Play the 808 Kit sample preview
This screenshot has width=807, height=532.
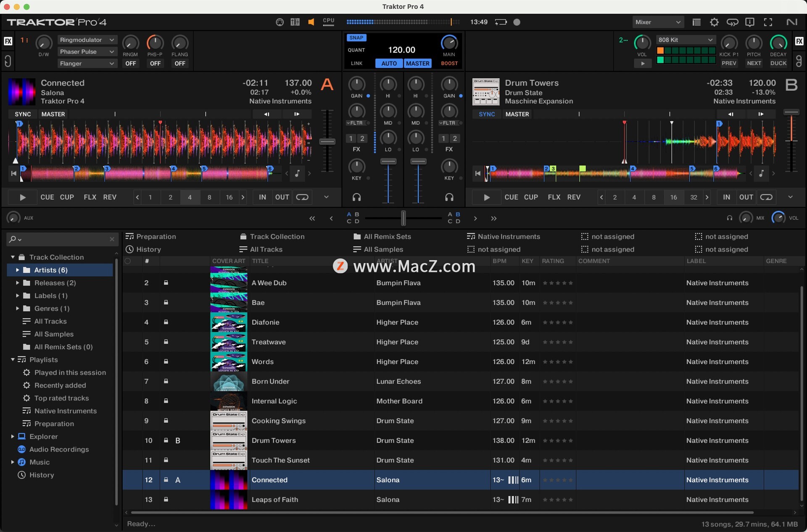pos(643,63)
